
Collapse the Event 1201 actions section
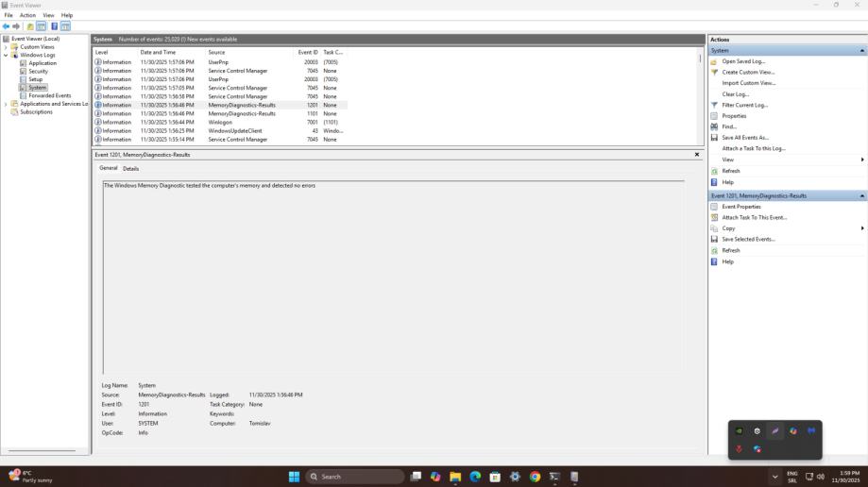pos(862,196)
